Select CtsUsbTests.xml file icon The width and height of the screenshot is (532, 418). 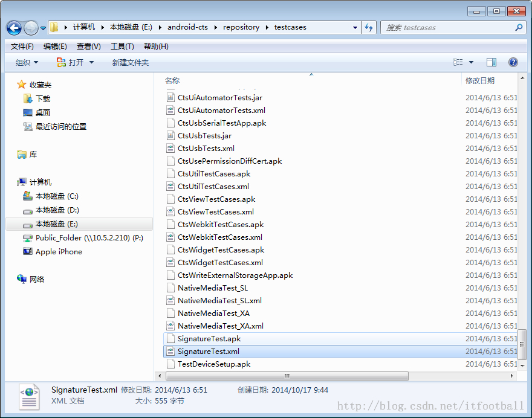point(170,148)
